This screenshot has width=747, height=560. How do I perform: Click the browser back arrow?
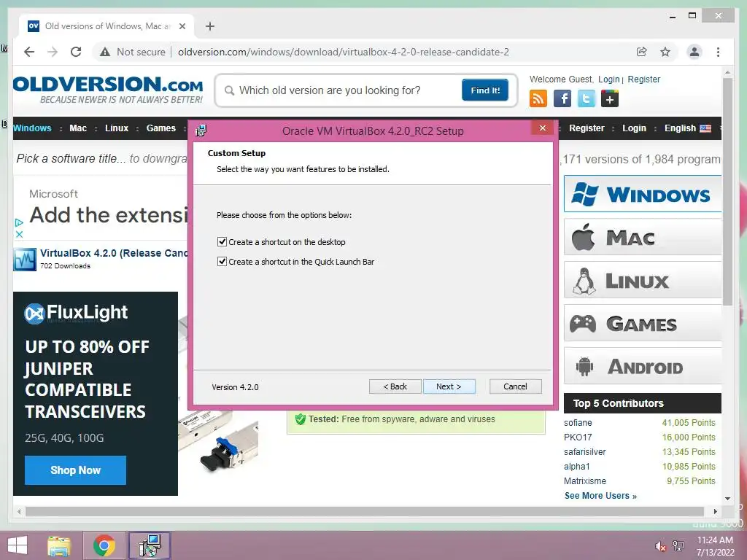[29, 52]
